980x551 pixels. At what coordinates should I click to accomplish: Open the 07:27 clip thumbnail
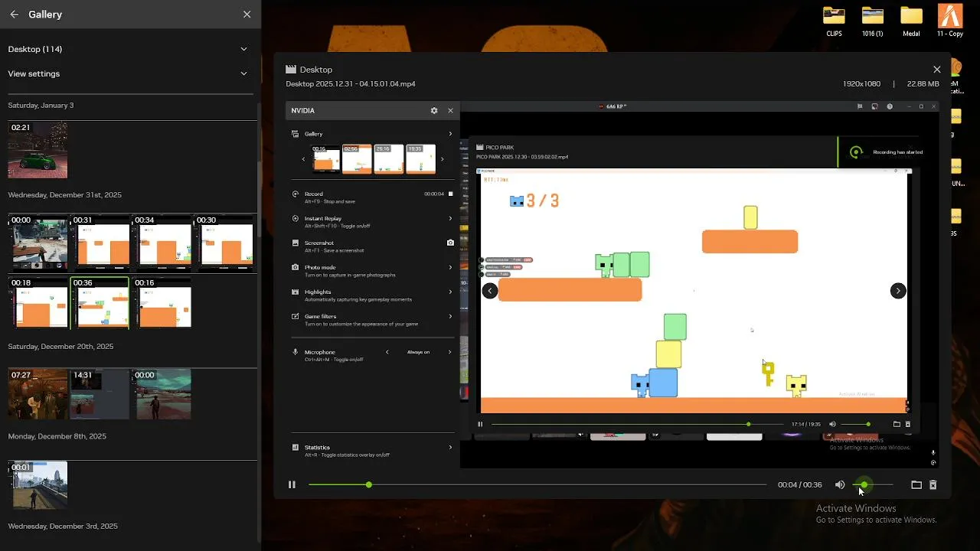click(38, 394)
